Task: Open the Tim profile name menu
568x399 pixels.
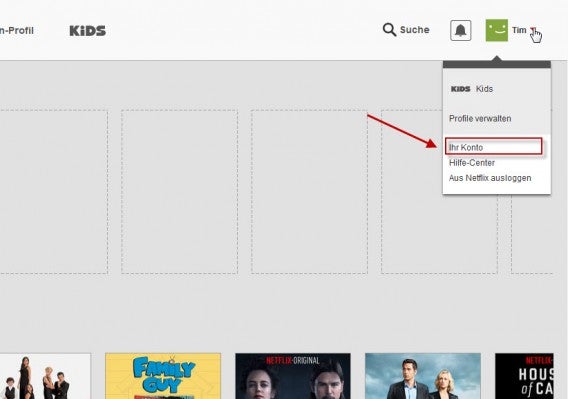Action: (x=519, y=30)
